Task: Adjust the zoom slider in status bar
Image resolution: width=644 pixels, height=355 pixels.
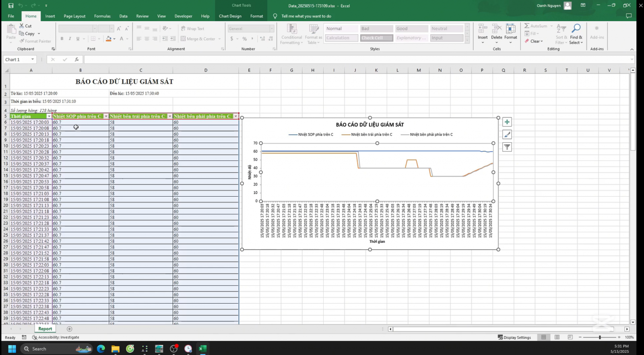Action: click(x=600, y=337)
